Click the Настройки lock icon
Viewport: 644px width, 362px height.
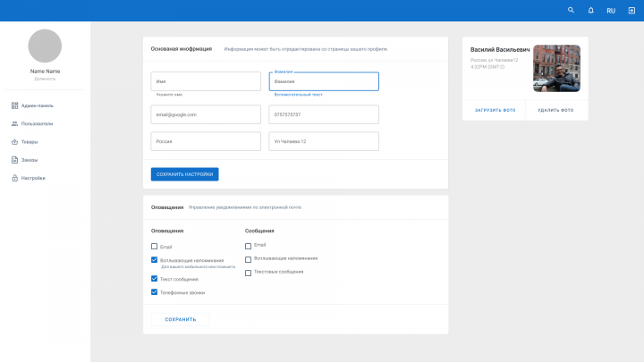coord(15,178)
